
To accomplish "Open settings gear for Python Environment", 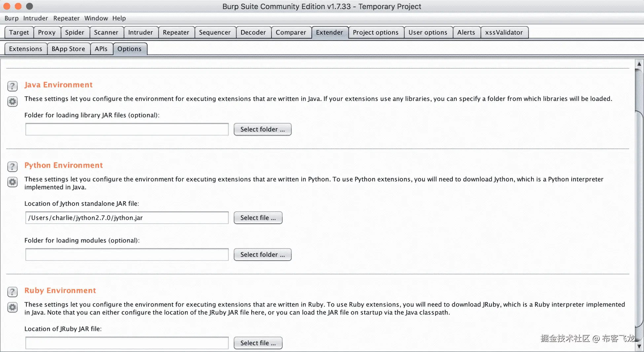I will [x=13, y=182].
